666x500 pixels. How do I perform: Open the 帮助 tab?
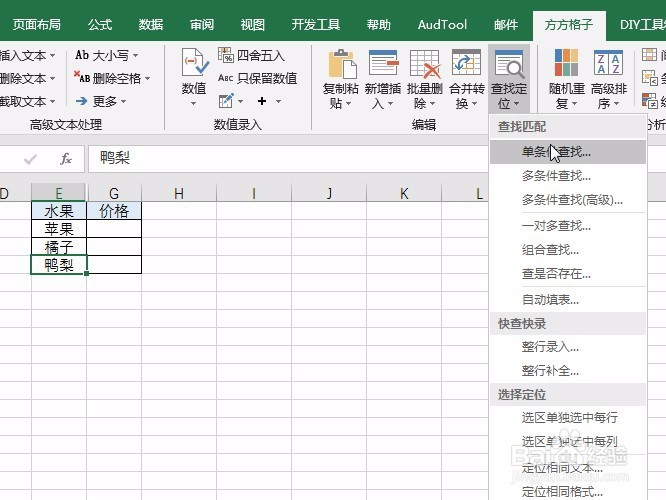pos(378,25)
